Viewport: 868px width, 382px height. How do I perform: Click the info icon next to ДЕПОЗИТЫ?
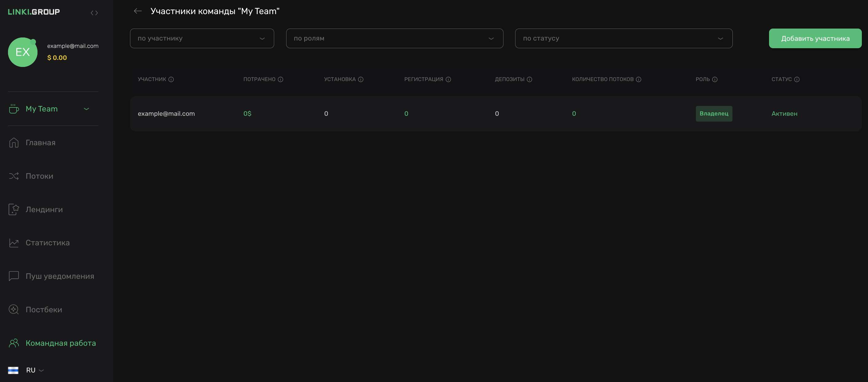(529, 80)
